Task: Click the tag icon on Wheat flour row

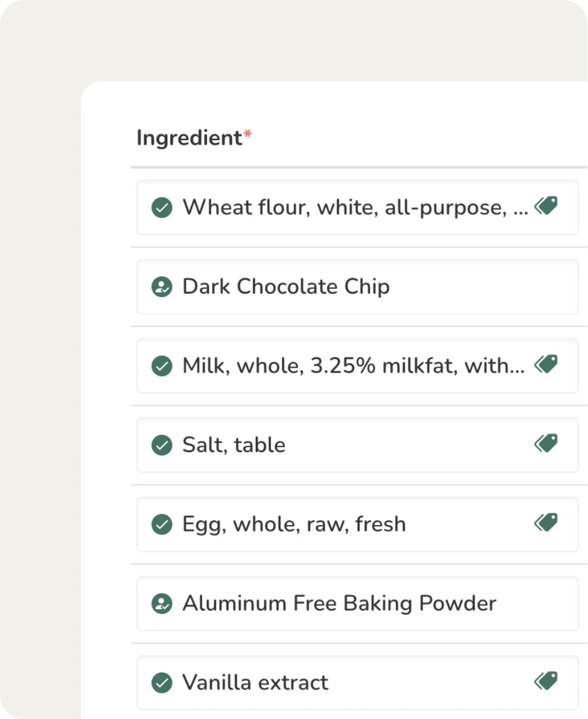Action: pos(546,206)
